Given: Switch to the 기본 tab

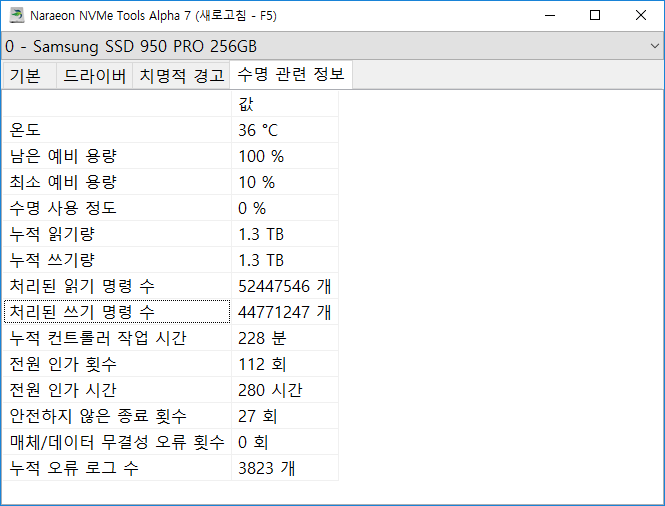Looking at the screenshot, I should pyautogui.click(x=29, y=75).
